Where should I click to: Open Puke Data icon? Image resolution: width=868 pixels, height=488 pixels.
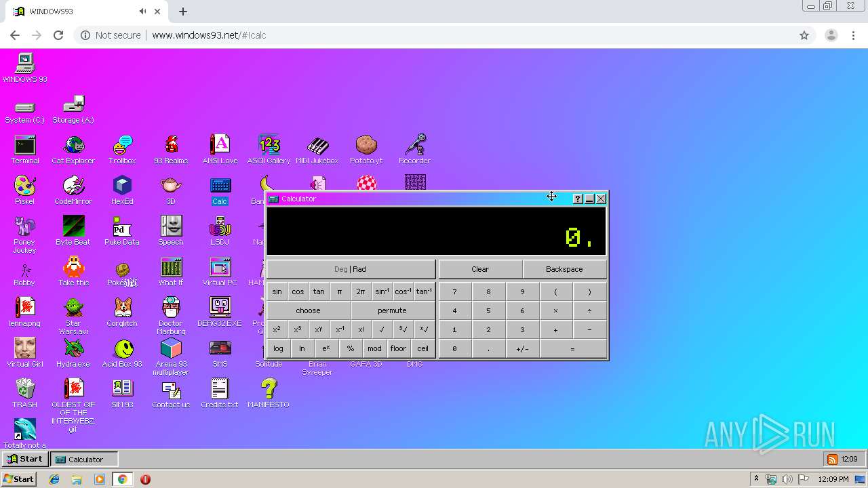(x=122, y=231)
